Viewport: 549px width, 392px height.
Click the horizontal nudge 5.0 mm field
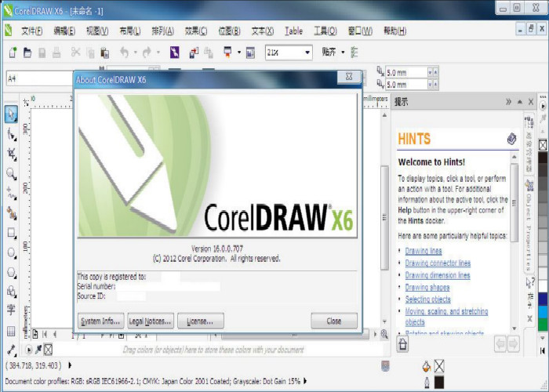pos(407,72)
